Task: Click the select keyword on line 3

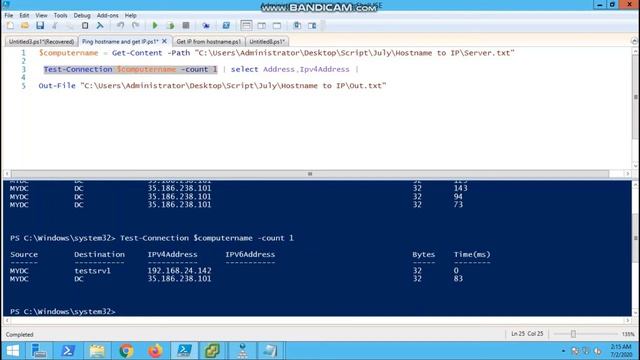Action: point(244,69)
